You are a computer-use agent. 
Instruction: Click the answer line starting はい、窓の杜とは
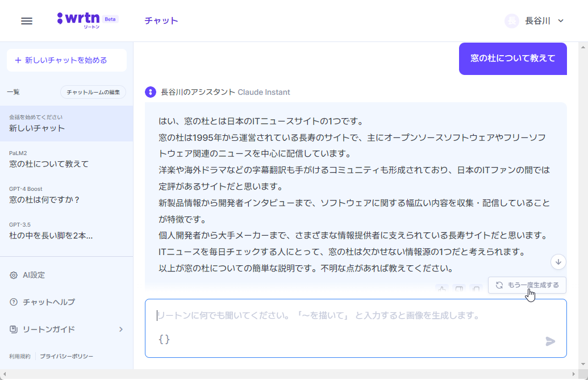pos(261,121)
